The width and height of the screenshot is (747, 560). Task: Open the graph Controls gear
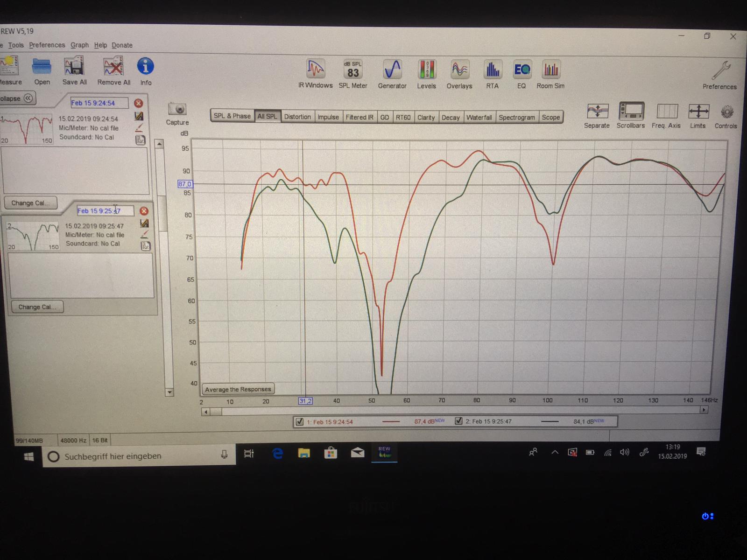tap(726, 112)
